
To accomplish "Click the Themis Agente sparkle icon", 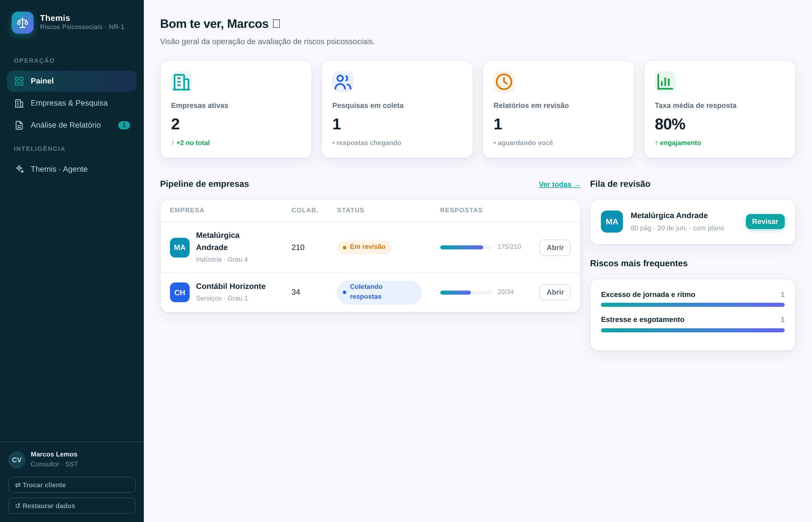I will (20, 169).
